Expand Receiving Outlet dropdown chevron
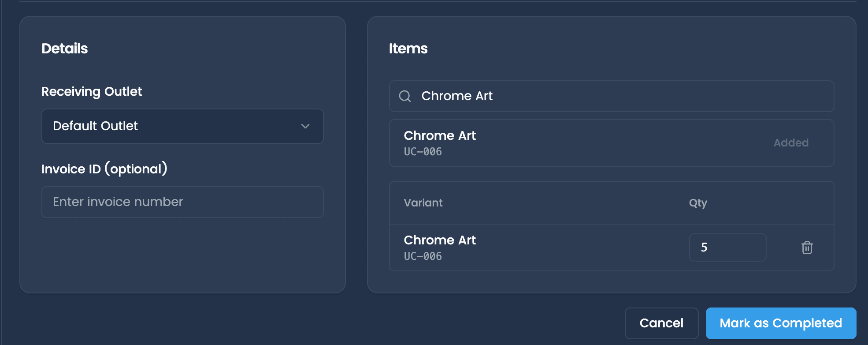 (305, 126)
